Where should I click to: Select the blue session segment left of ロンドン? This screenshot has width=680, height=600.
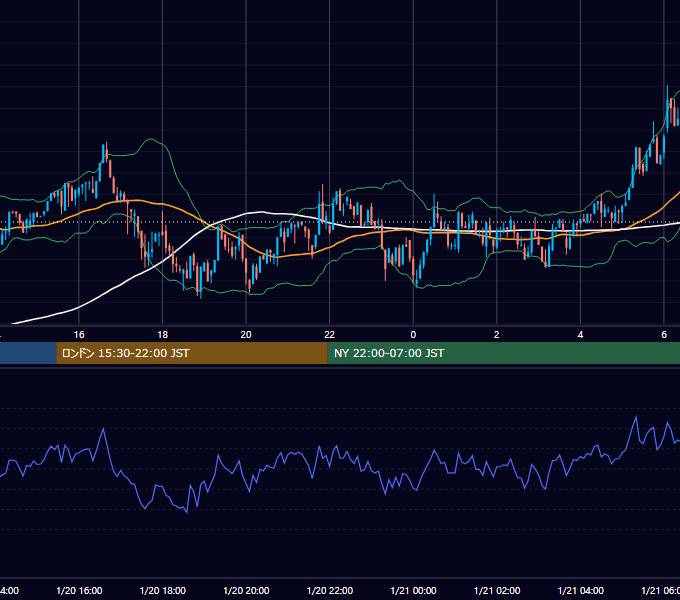[28, 353]
